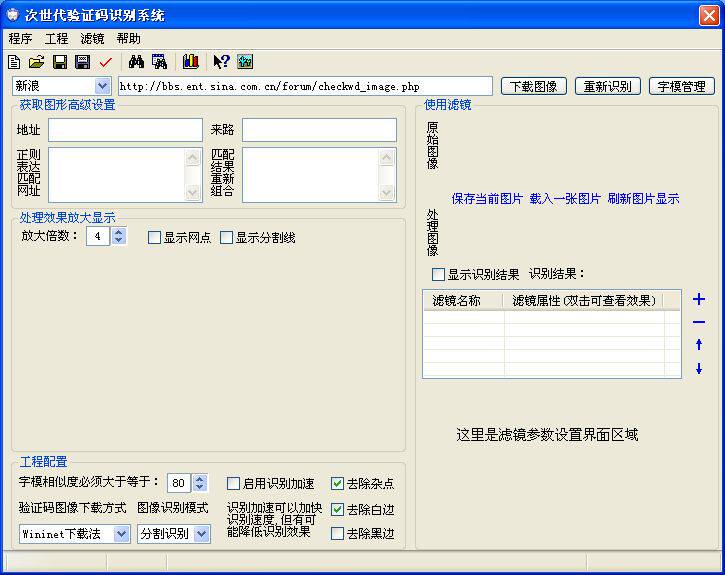Open the 帮助 menu

[129, 38]
